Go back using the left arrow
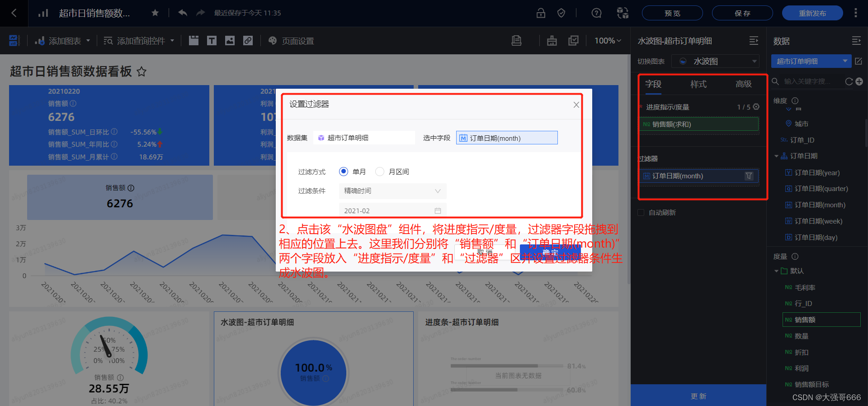This screenshot has height=406, width=868. [x=14, y=13]
